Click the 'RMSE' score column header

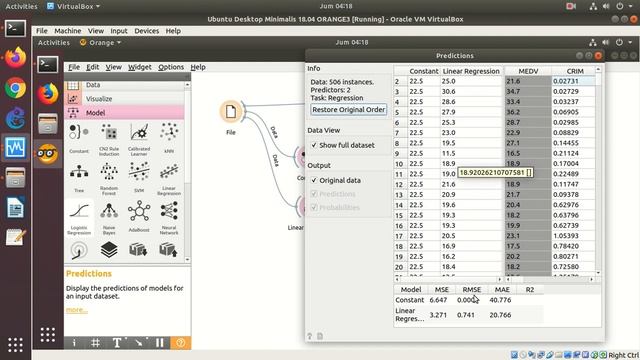[x=471, y=289]
